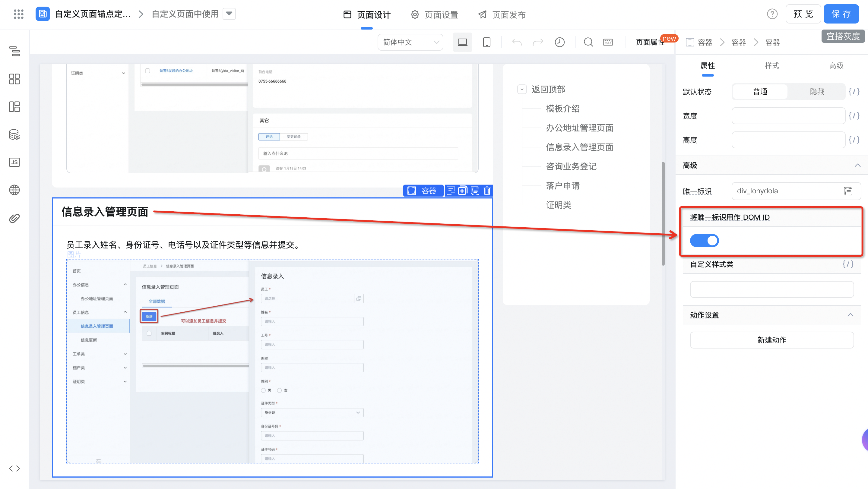Switch to desktop preview device icon

coord(462,42)
